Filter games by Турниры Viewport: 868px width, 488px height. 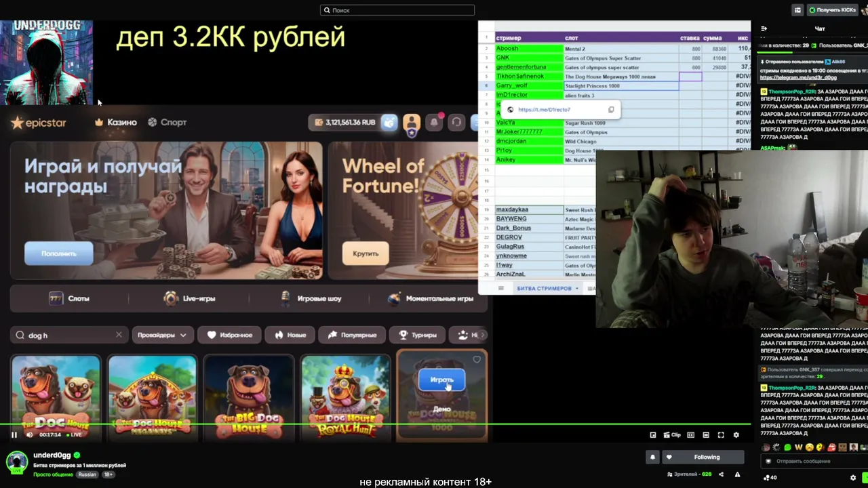418,335
